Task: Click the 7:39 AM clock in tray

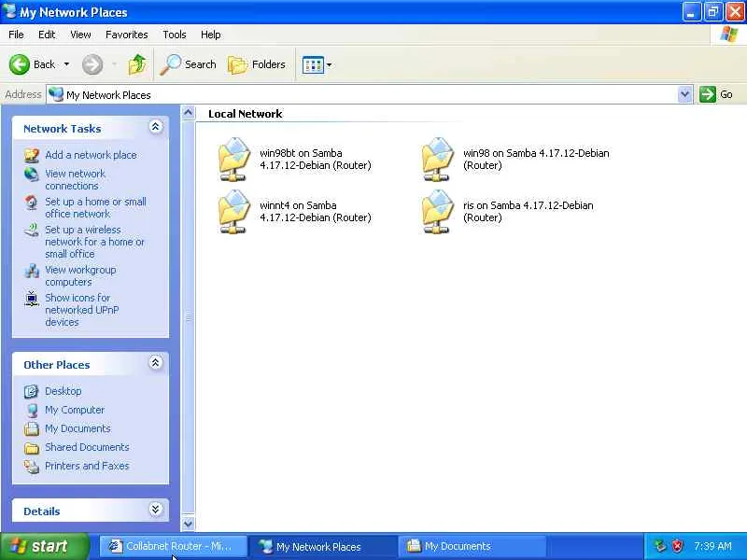Action: pyautogui.click(x=712, y=546)
